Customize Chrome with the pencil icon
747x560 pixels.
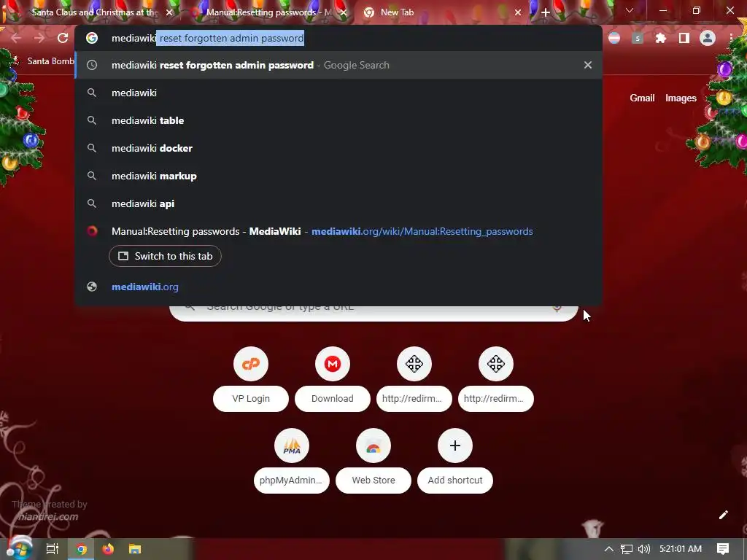point(723,515)
